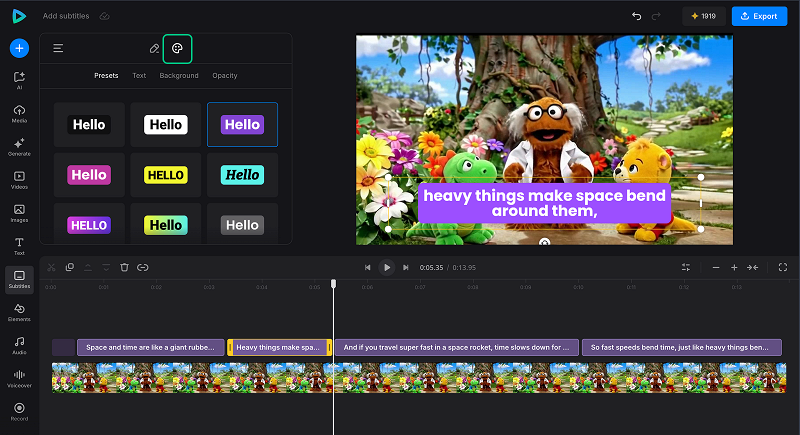
Task: Click the link clips icon
Action: pos(143,267)
